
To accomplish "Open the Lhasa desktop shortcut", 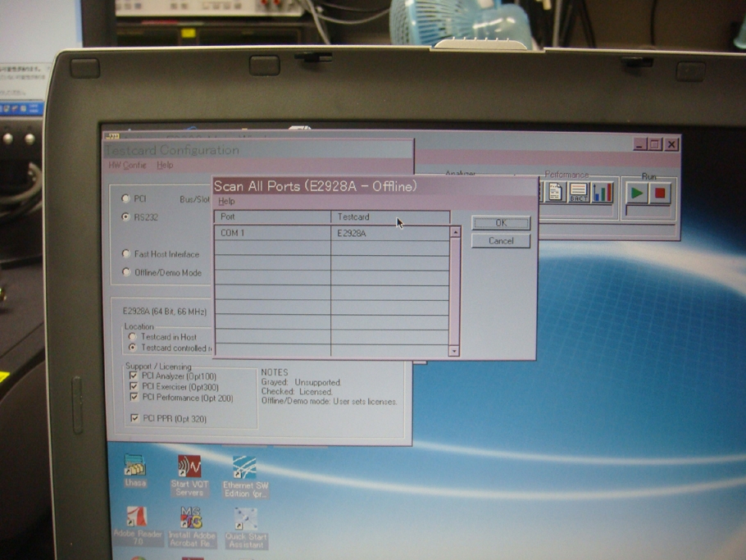I will (x=135, y=471).
